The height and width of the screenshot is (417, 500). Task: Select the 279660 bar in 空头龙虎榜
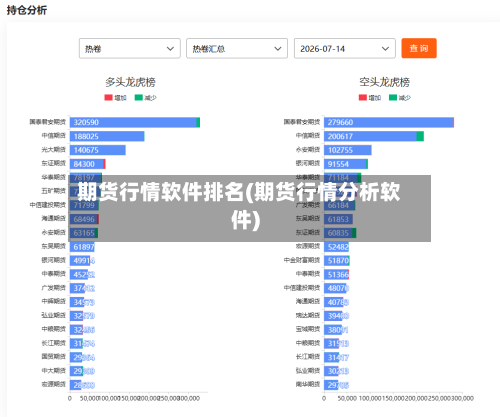(x=389, y=122)
